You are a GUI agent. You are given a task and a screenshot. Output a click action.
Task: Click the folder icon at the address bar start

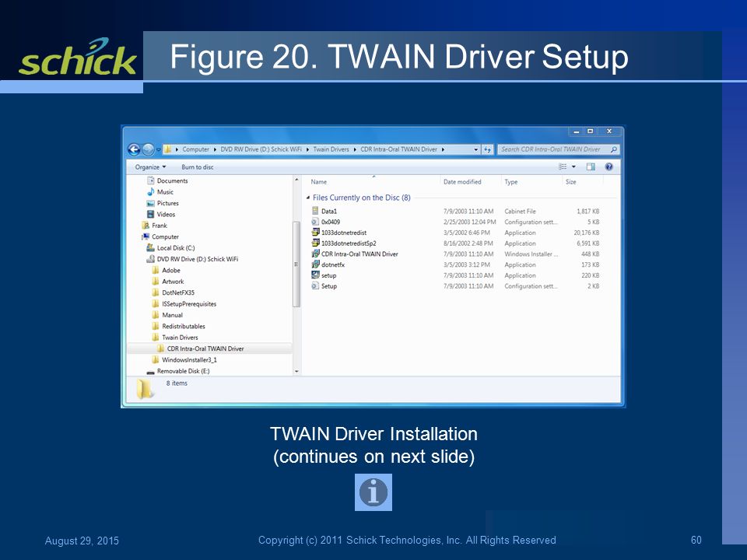[x=168, y=149]
